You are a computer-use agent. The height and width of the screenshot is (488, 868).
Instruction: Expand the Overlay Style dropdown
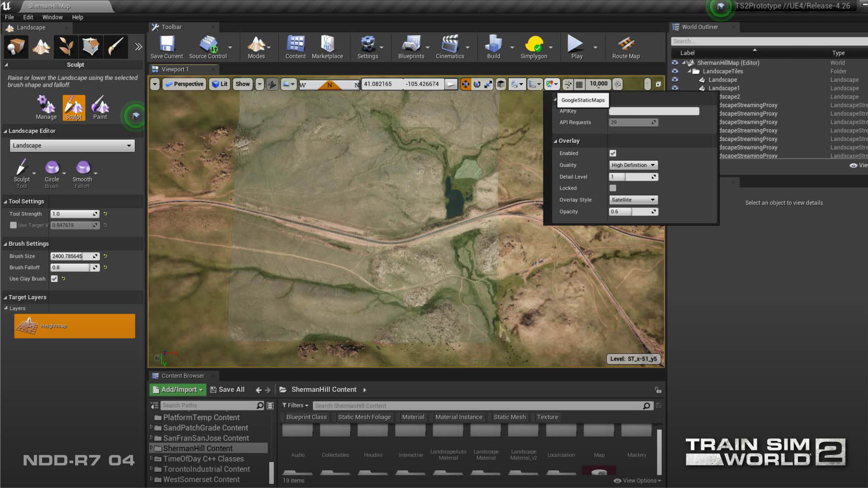[633, 200]
